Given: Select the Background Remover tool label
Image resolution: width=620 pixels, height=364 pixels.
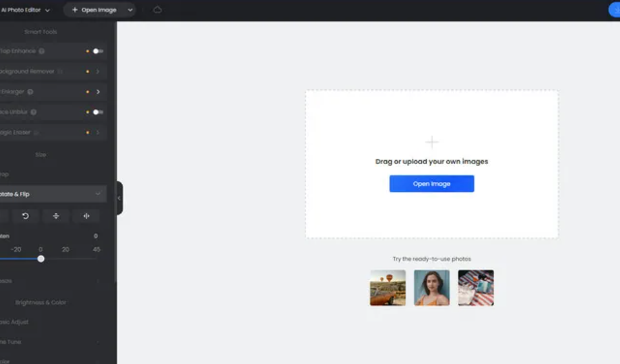Looking at the screenshot, I should [27, 72].
